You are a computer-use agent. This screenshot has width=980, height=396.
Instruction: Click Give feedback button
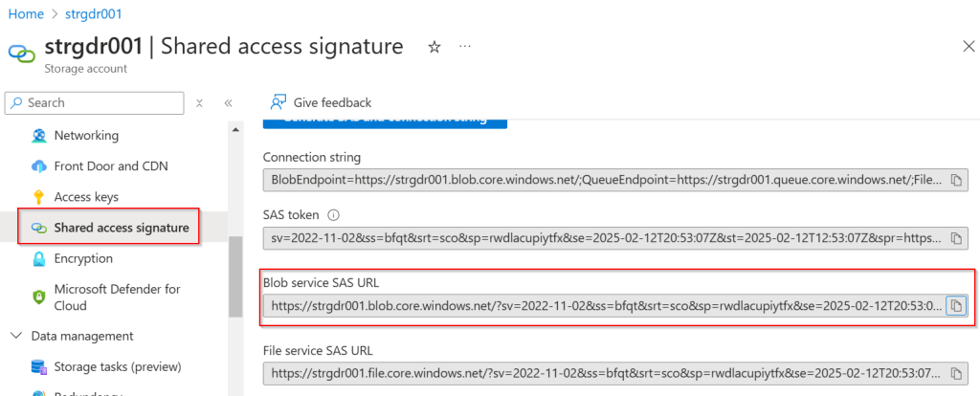[x=321, y=102]
